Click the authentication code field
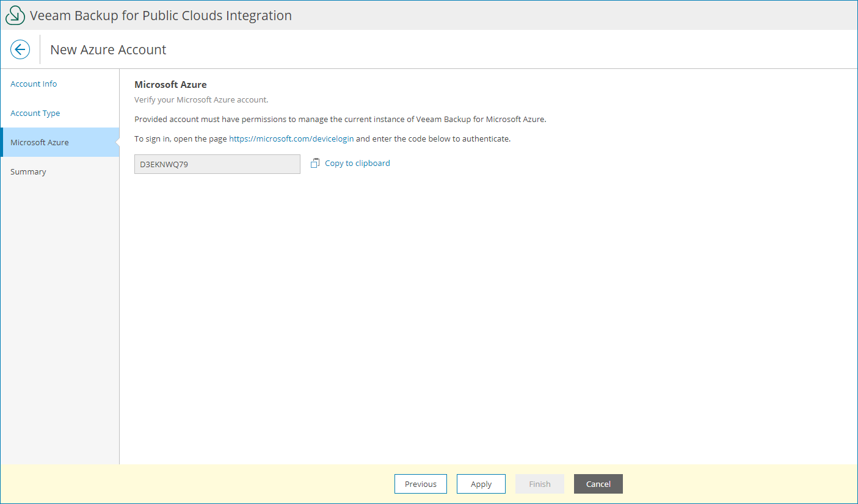 (217, 164)
